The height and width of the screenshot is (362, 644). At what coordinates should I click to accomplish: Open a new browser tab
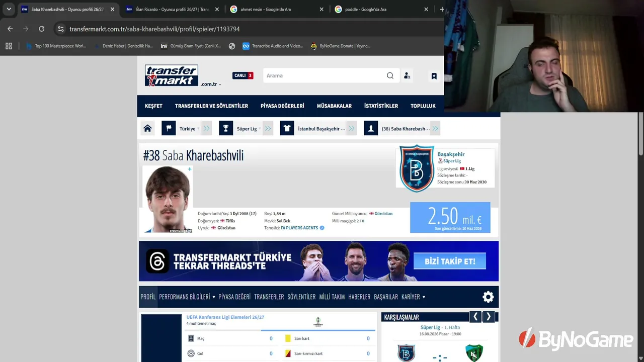(442, 9)
